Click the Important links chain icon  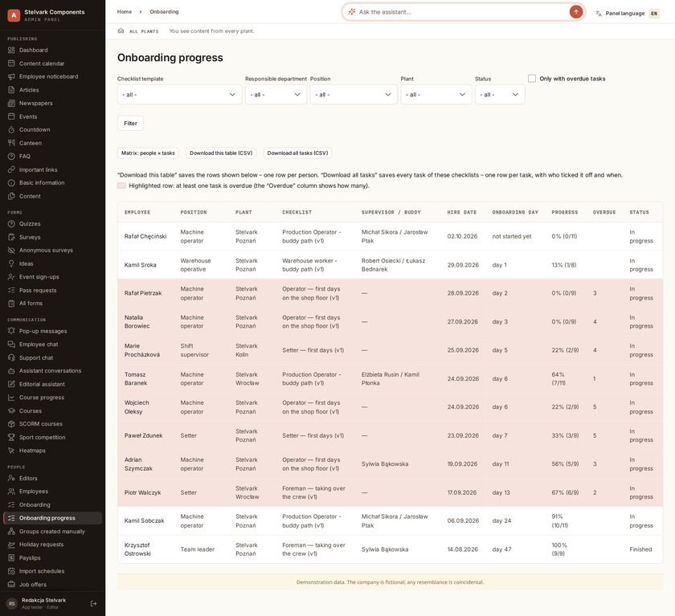[11, 170]
